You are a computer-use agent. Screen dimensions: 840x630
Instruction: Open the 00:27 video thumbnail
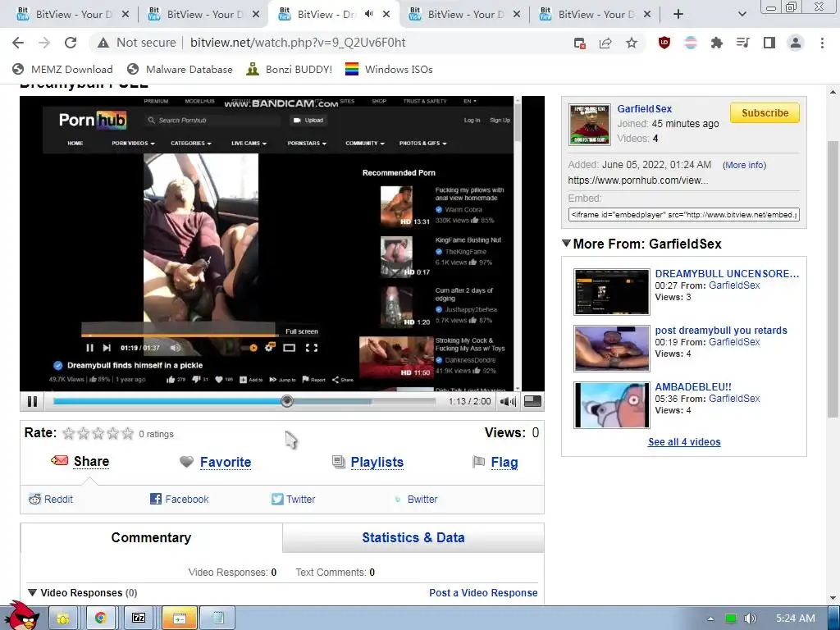point(611,291)
